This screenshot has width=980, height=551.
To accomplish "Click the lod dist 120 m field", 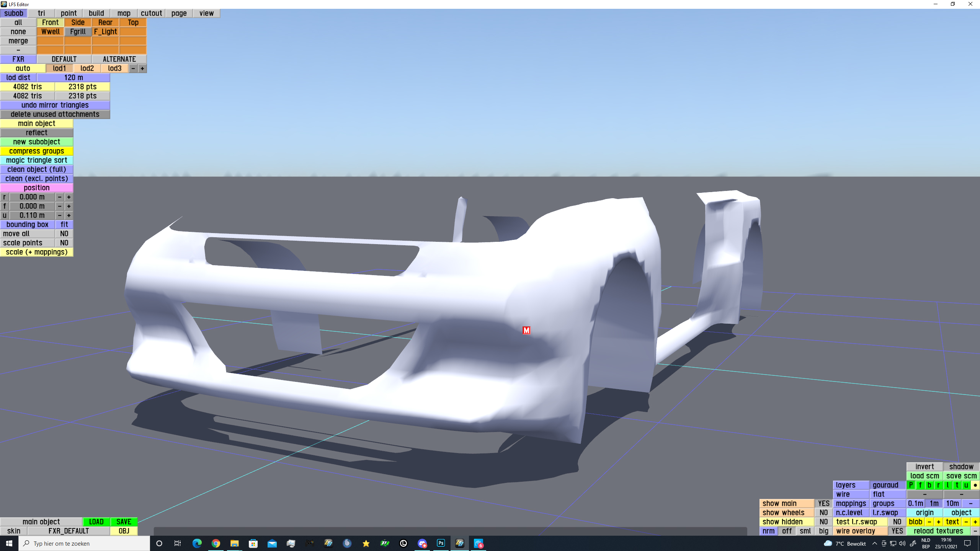I will coord(73,78).
